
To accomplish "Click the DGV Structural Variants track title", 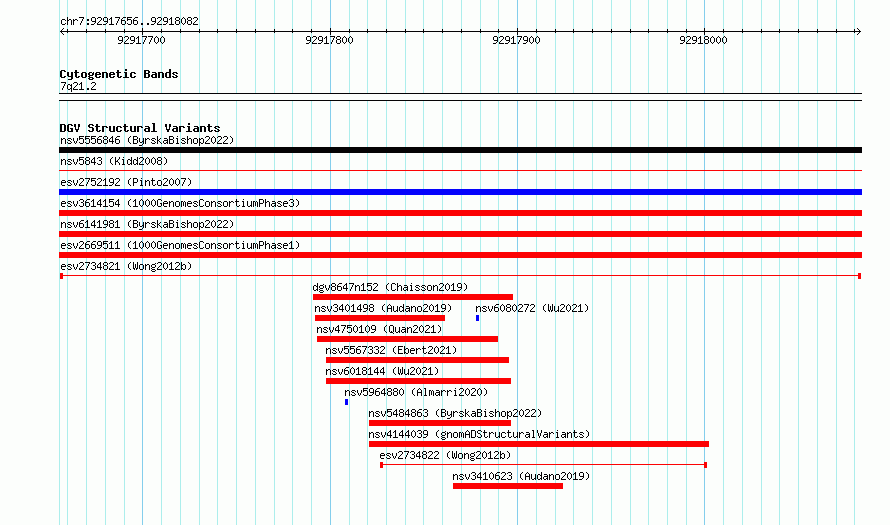I will [140, 128].
